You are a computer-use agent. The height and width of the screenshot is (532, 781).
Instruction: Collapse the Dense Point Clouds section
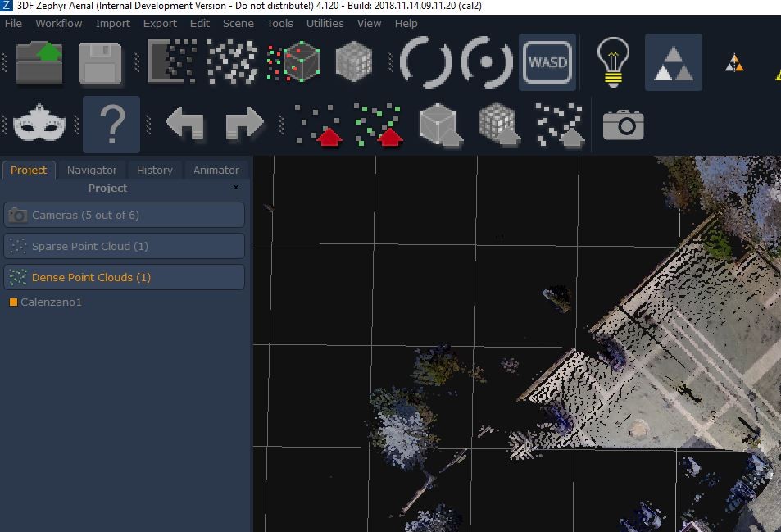[124, 277]
